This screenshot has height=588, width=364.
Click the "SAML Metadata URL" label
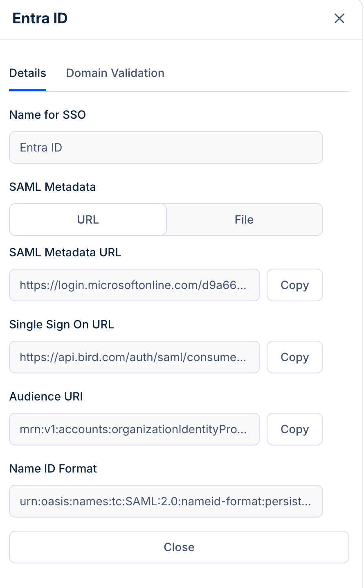coord(65,252)
